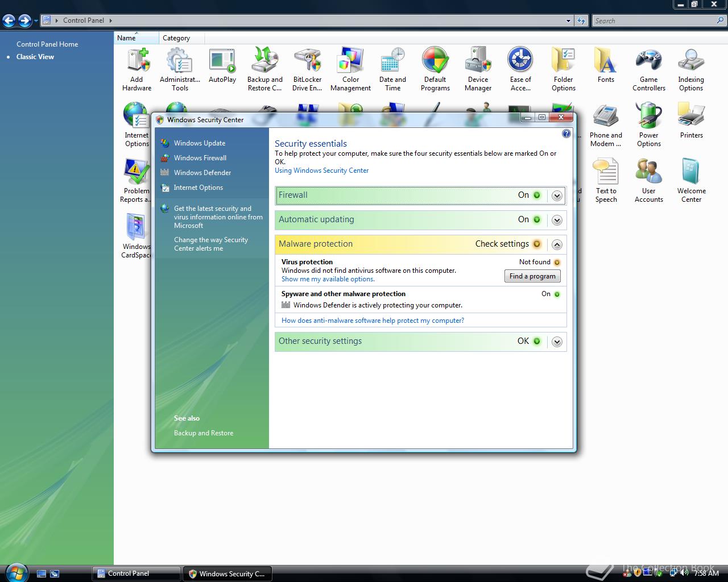Open Windows Firewall sidebar link
Screen dimensions: 728x582
coord(200,158)
